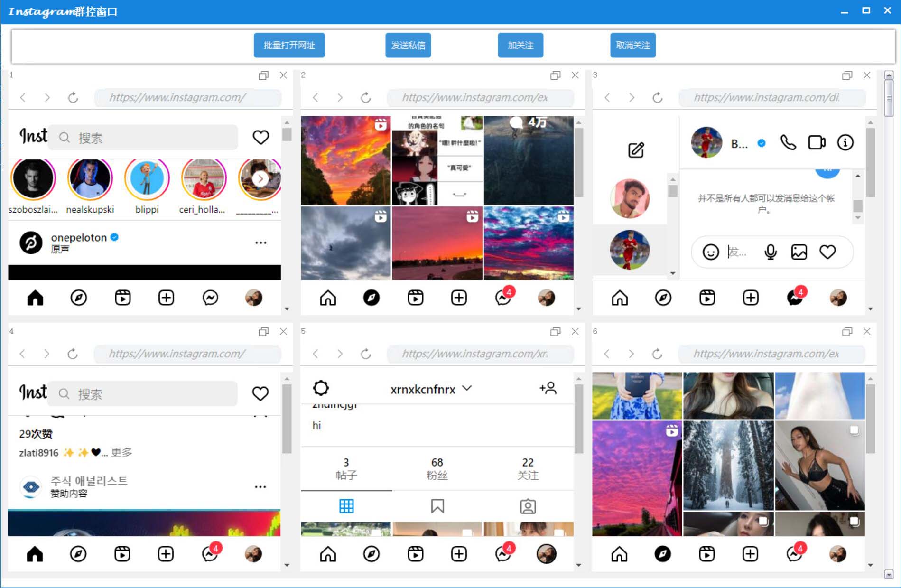Click the 加关注 follow button
901x588 pixels.
(520, 45)
